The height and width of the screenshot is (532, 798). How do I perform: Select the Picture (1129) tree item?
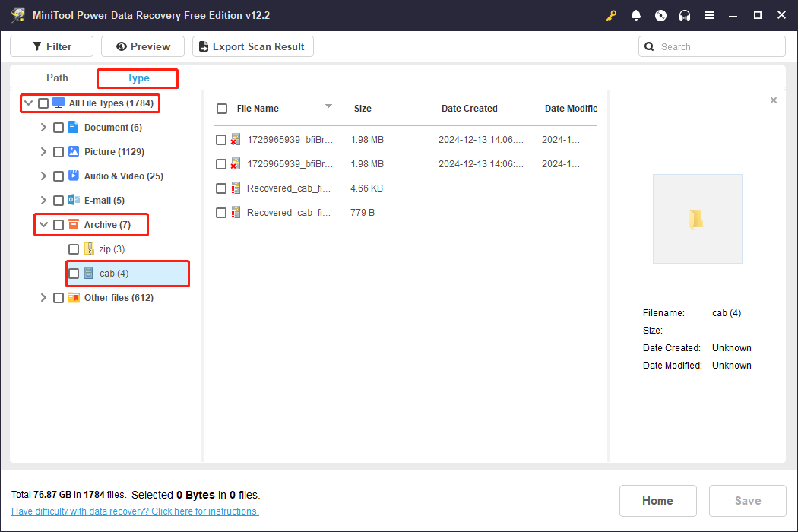pos(114,152)
